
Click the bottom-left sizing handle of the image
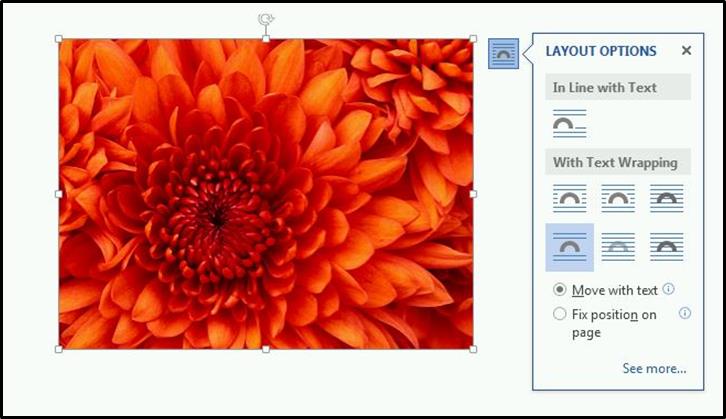click(59, 349)
